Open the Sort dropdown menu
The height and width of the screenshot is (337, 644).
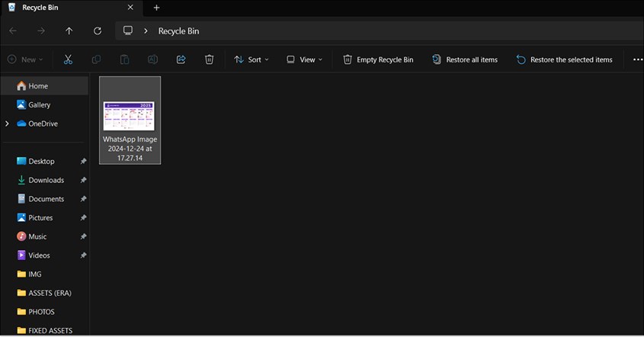pyautogui.click(x=252, y=59)
